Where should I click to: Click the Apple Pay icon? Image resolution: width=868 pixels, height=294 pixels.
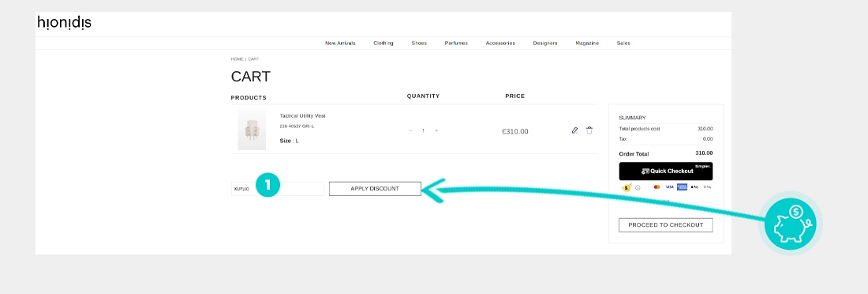click(x=694, y=187)
